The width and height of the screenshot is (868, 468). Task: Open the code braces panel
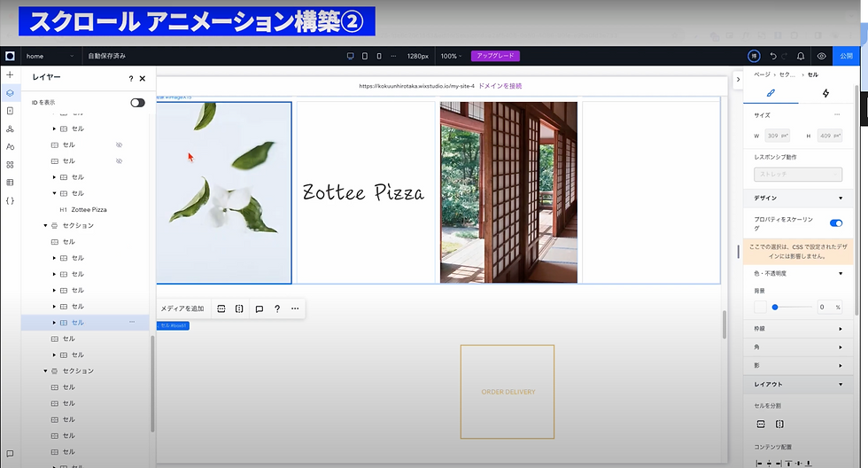point(10,200)
